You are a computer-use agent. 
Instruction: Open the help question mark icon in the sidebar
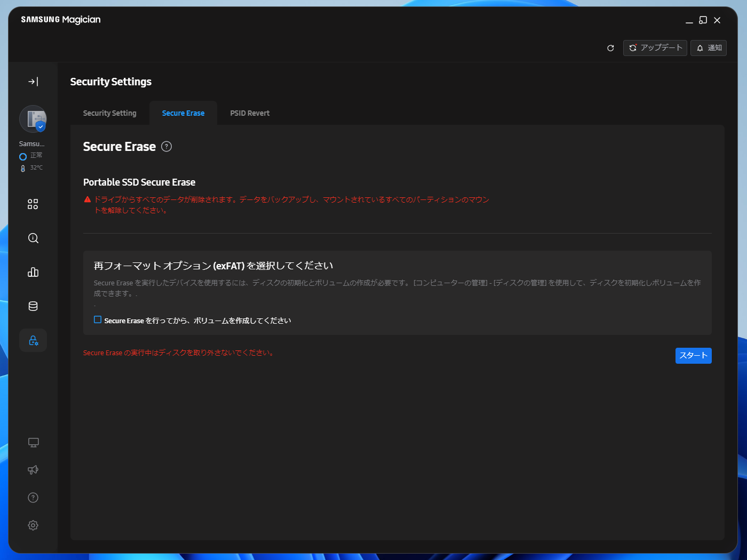[33, 498]
